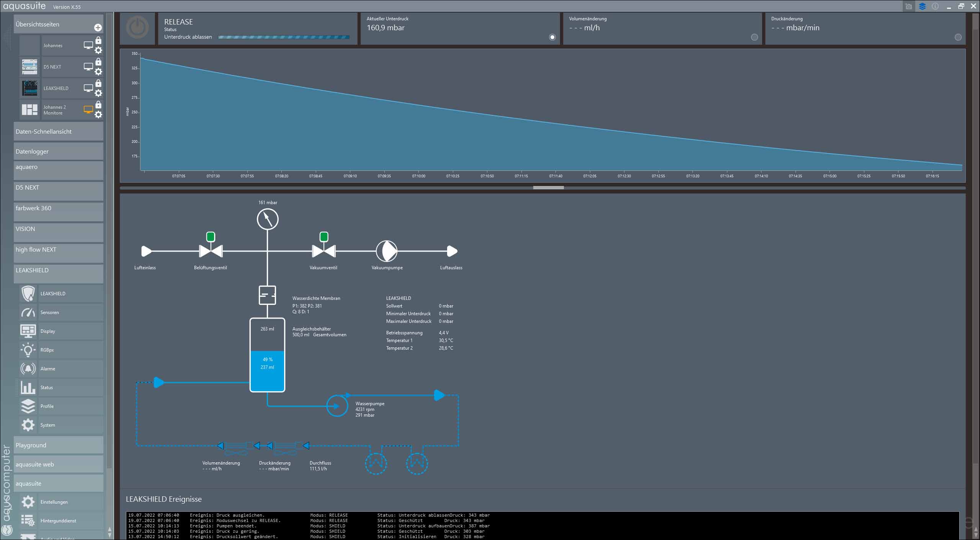Screen dimensions: 980x540
Task: Click the 'Druck zu gering' event log row
Action: (306, 531)
